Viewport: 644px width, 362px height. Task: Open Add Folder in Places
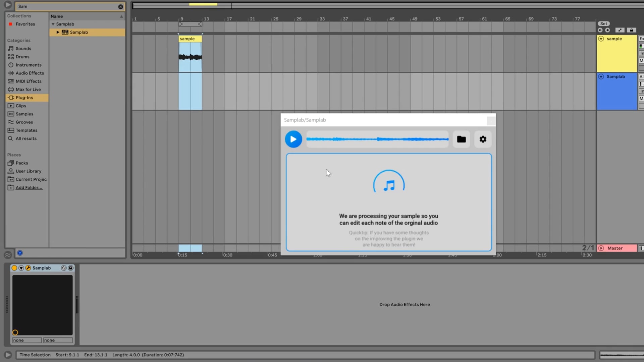click(x=28, y=187)
